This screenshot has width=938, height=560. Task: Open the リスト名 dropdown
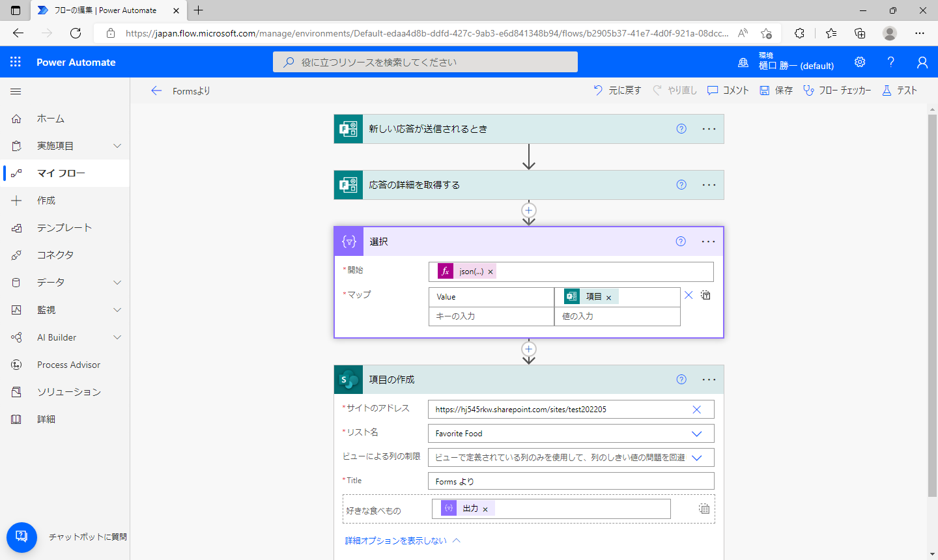[696, 434]
